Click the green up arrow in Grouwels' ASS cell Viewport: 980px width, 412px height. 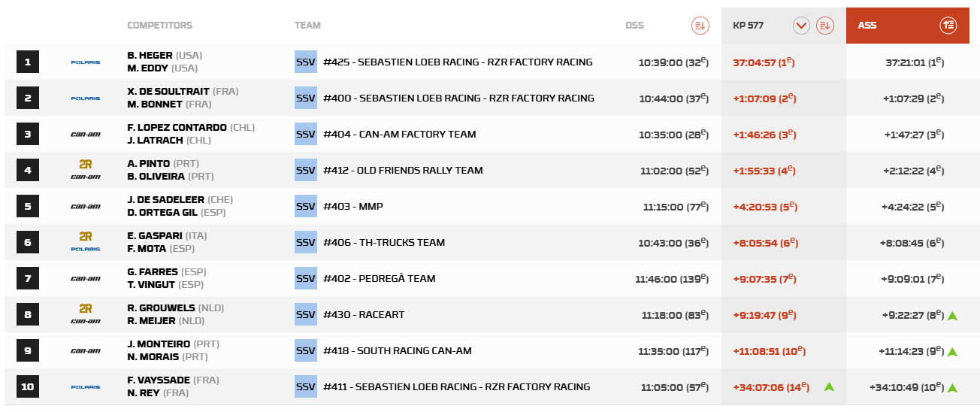[x=952, y=316]
